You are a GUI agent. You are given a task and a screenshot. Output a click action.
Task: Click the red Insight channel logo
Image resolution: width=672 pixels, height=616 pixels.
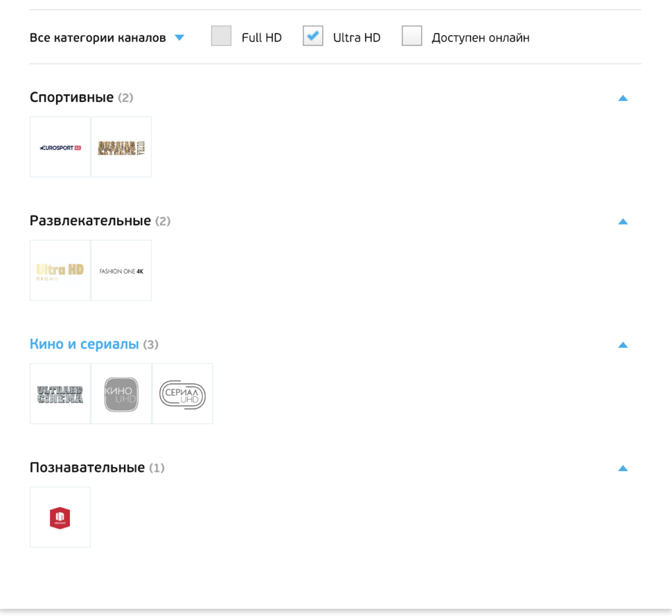click(x=60, y=517)
